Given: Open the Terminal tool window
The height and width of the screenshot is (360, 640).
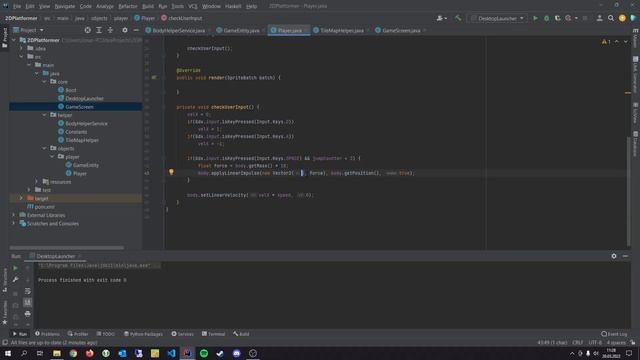Looking at the screenshot, I should click(213, 334).
